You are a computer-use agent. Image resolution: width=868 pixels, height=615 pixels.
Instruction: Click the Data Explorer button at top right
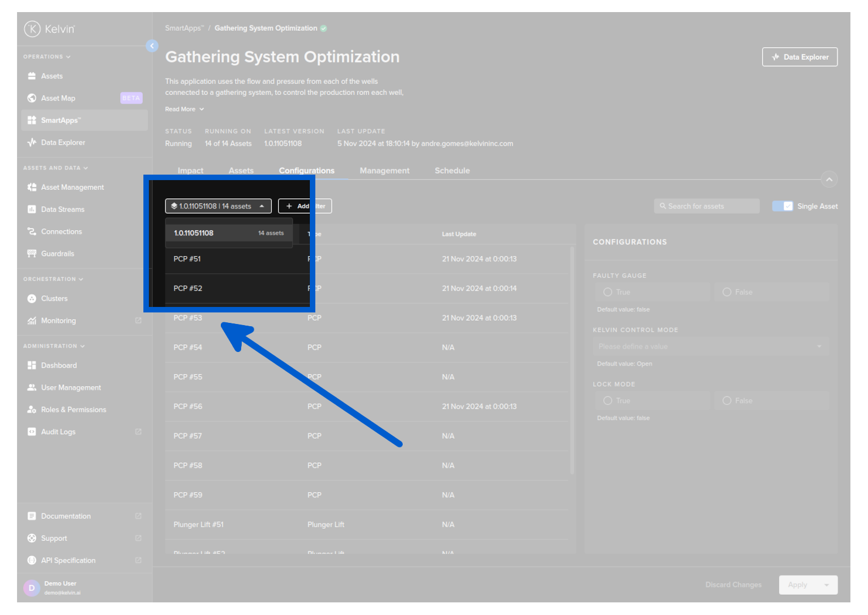799,57
